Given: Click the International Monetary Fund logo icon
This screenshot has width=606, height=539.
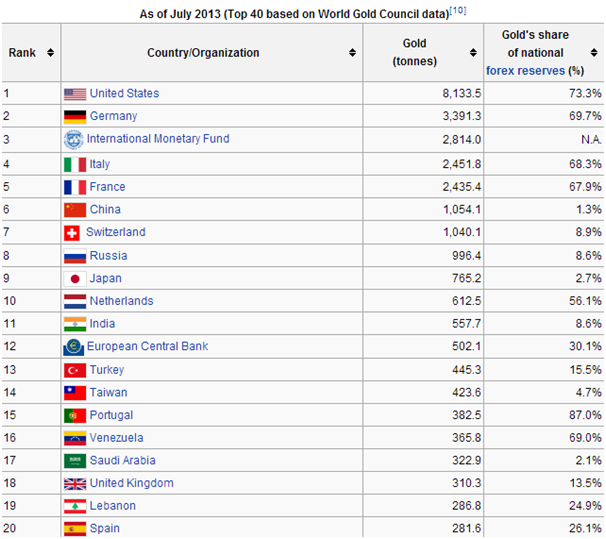Looking at the screenshot, I should pyautogui.click(x=73, y=139).
